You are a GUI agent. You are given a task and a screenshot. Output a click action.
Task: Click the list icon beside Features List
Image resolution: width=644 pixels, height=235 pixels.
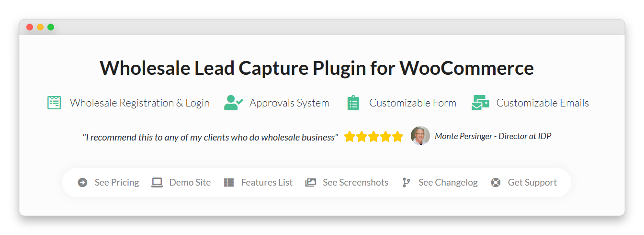pos(229,182)
